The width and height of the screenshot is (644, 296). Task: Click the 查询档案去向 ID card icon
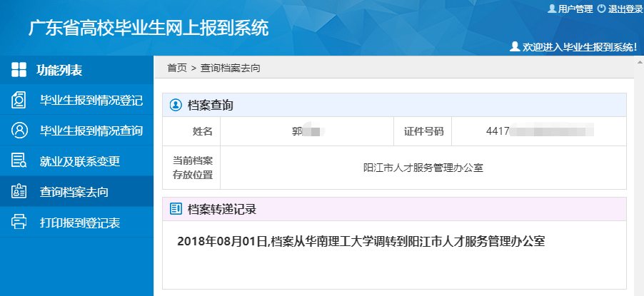[x=19, y=192]
